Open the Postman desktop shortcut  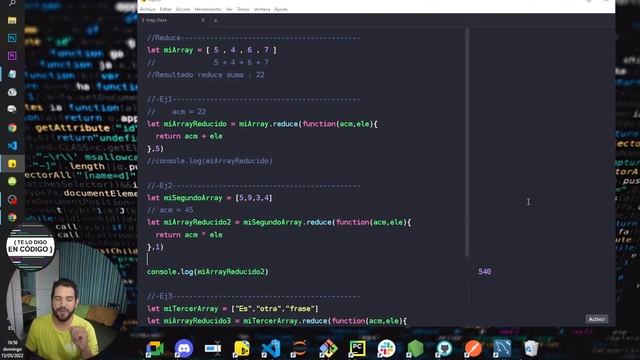(x=473, y=349)
